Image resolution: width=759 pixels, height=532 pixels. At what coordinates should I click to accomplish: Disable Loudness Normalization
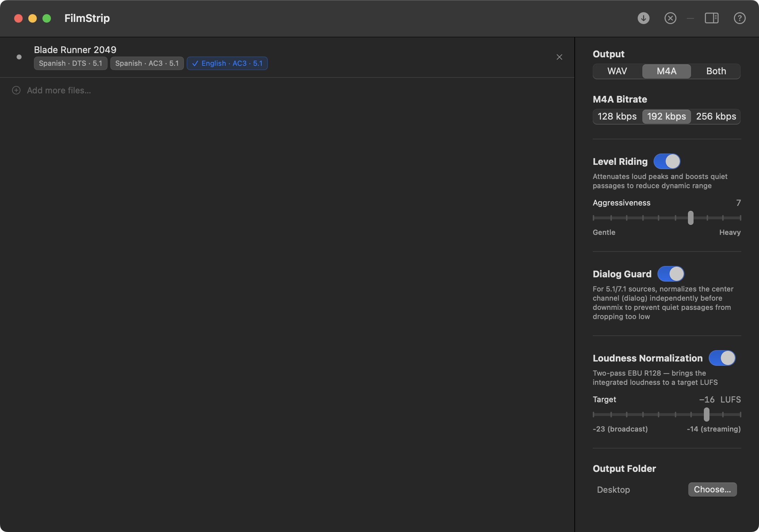click(722, 358)
